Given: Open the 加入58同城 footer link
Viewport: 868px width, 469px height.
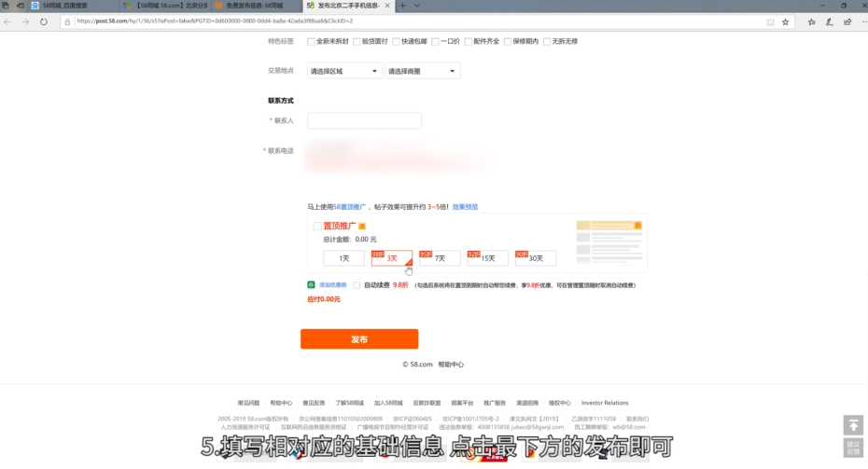Looking at the screenshot, I should click(x=388, y=403).
